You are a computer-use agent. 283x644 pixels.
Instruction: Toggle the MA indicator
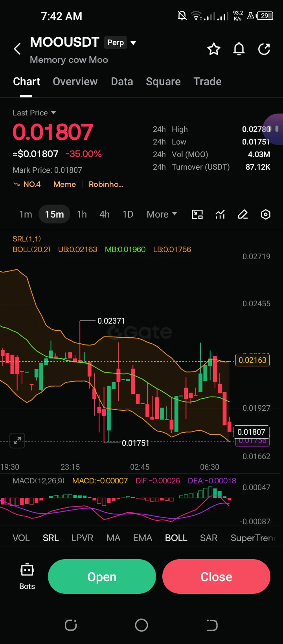[113, 538]
